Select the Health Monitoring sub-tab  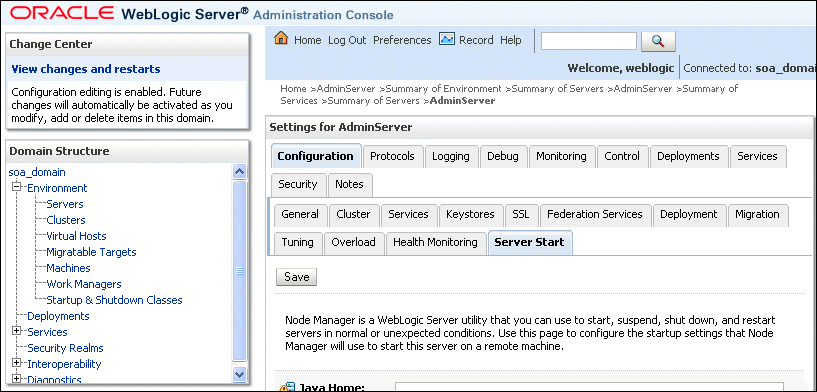pos(435,242)
